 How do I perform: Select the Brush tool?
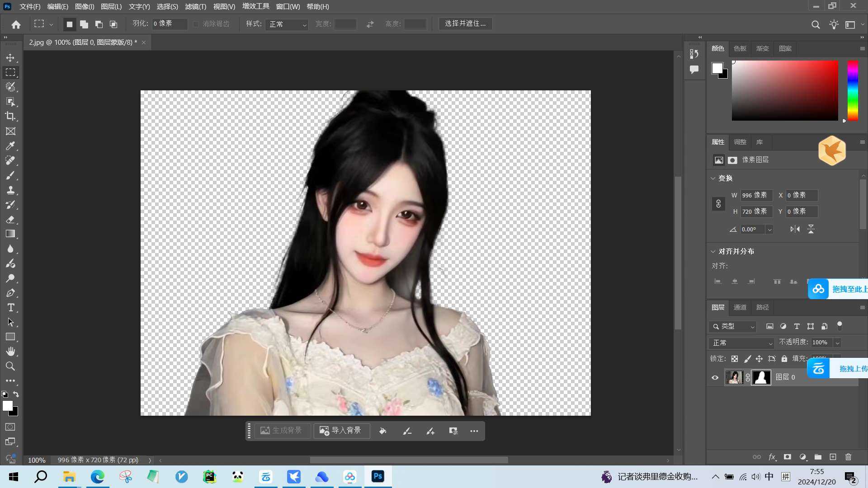10,175
